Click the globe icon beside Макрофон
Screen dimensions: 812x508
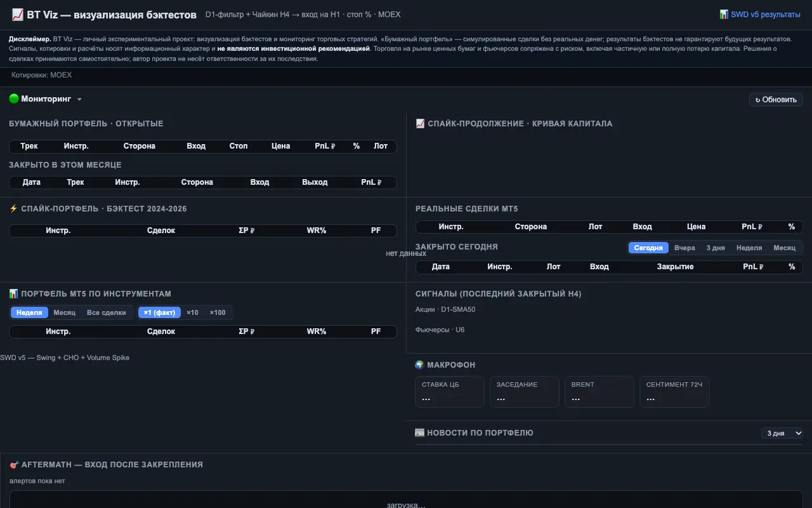click(x=419, y=364)
